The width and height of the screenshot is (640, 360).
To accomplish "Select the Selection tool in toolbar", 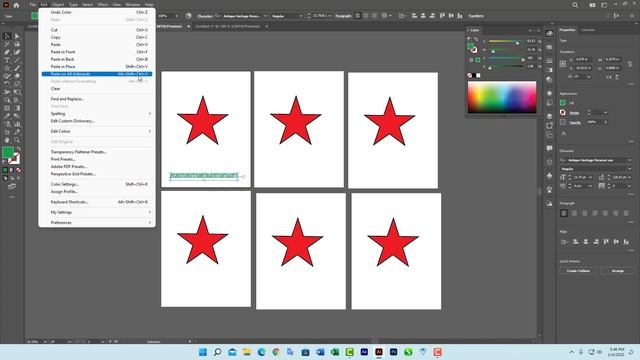I will [7, 36].
